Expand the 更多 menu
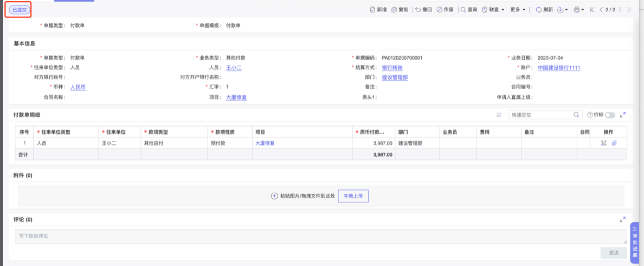The width and height of the screenshot is (644, 266). [518, 10]
